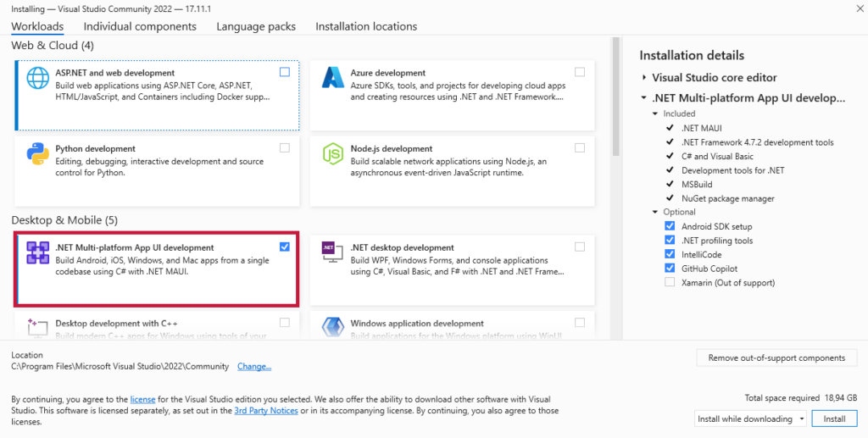Click the workloads list vertical scrollbar
The height and width of the screenshot is (438, 868).
click(616, 102)
